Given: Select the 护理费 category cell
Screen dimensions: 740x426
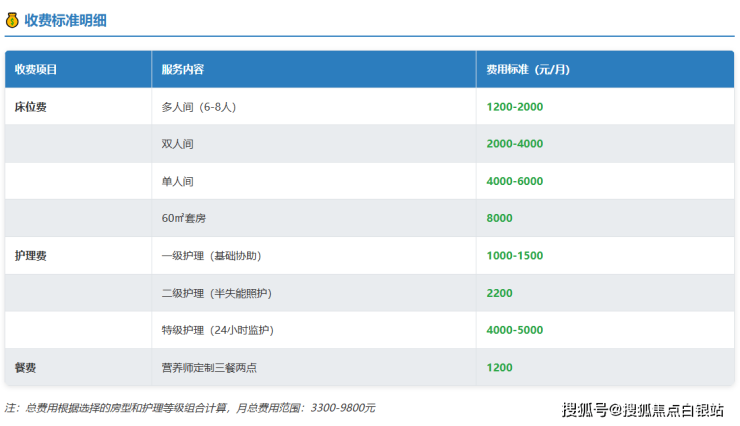Looking at the screenshot, I should coord(30,256).
